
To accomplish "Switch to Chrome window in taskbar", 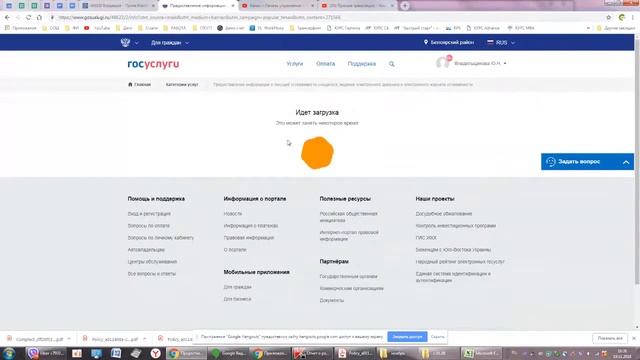I will tap(186, 353).
